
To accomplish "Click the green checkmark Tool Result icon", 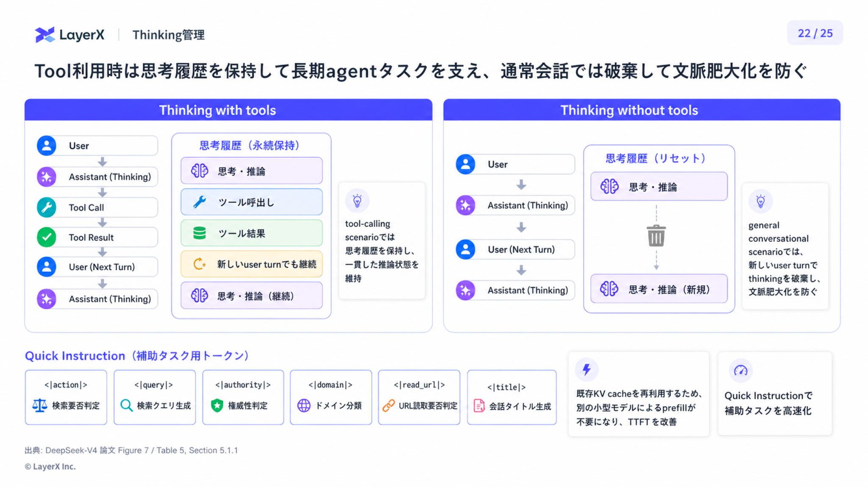I will tap(47, 237).
